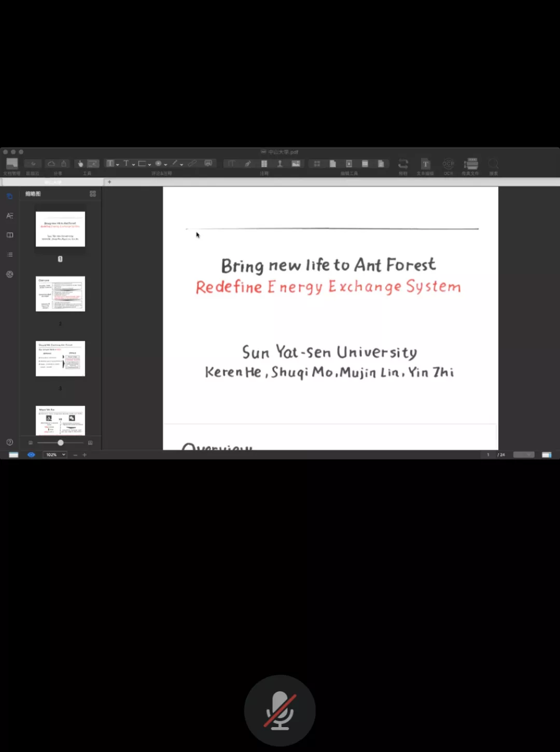This screenshot has width=560, height=752.
Task: Click the convert arrows icon
Action: [403, 164]
